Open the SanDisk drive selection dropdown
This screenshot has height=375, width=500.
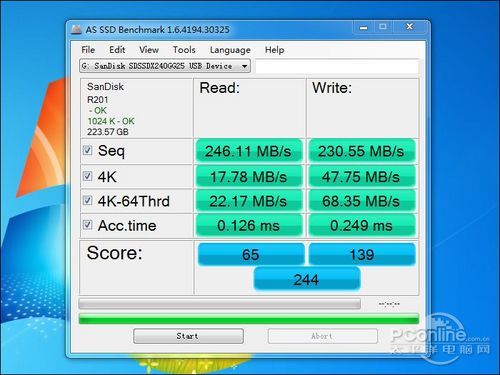coord(165,66)
